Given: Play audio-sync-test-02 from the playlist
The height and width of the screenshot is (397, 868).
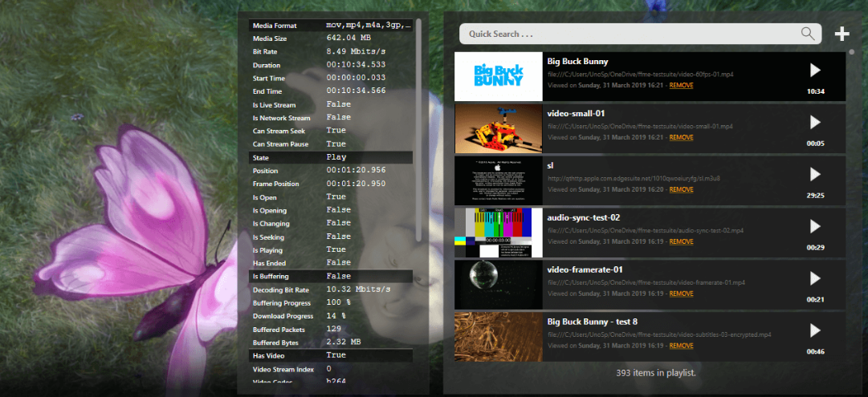Looking at the screenshot, I should coord(815,226).
